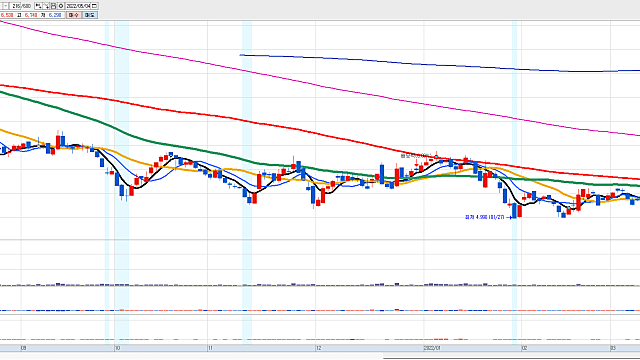Click the volume bars panel below the price chart
640x360 pixels.
320,284
